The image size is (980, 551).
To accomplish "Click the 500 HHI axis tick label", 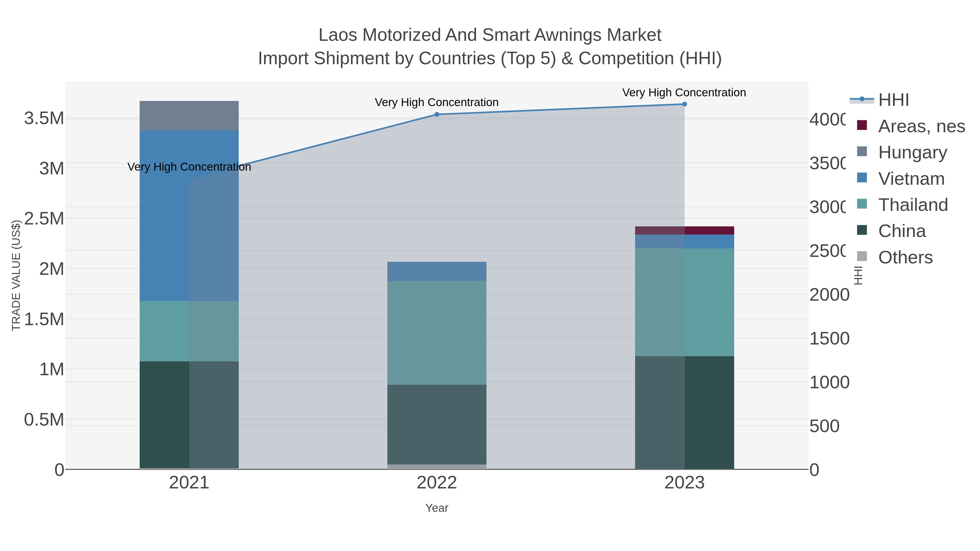I will pos(824,426).
